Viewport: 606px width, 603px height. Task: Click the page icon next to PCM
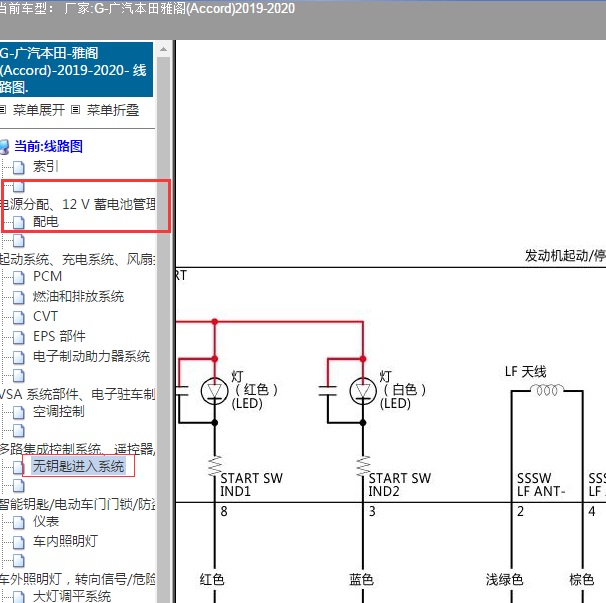(19, 277)
